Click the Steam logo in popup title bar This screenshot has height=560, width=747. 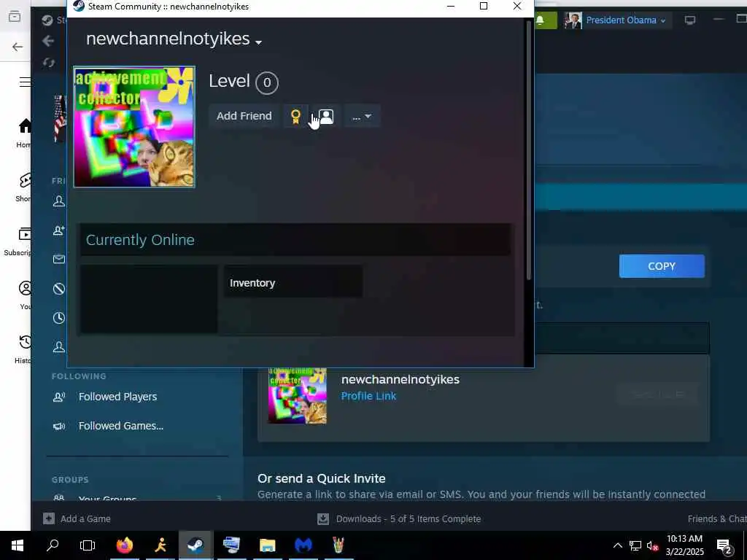[x=78, y=6]
